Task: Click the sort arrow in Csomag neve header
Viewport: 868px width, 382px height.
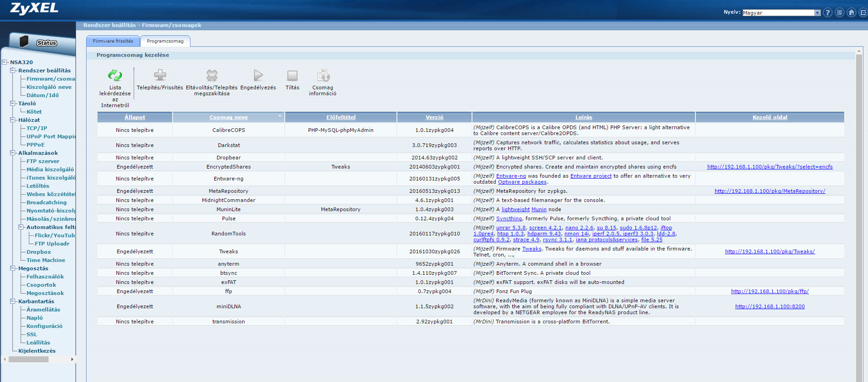Action: 280,115
